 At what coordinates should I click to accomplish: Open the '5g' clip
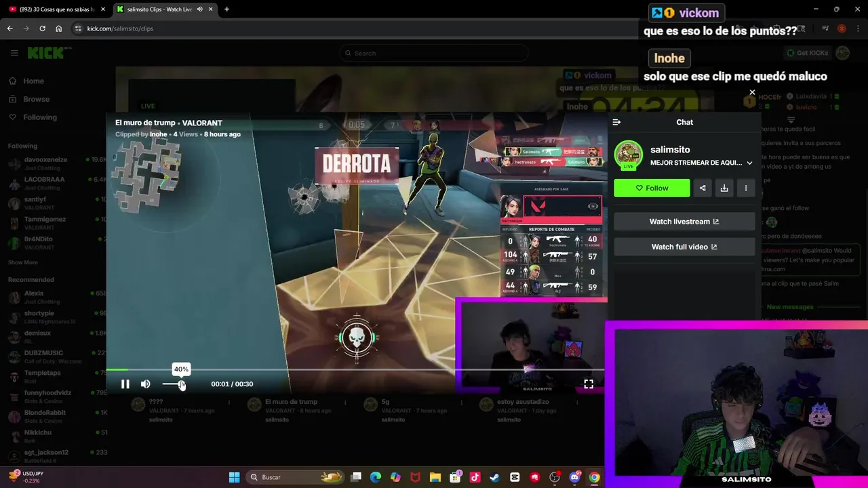coord(385,402)
